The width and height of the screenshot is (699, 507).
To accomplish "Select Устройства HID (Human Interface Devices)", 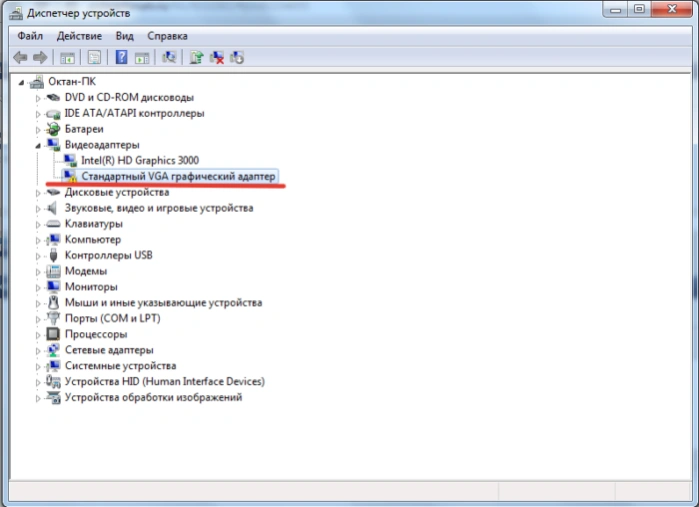I will 165,382.
